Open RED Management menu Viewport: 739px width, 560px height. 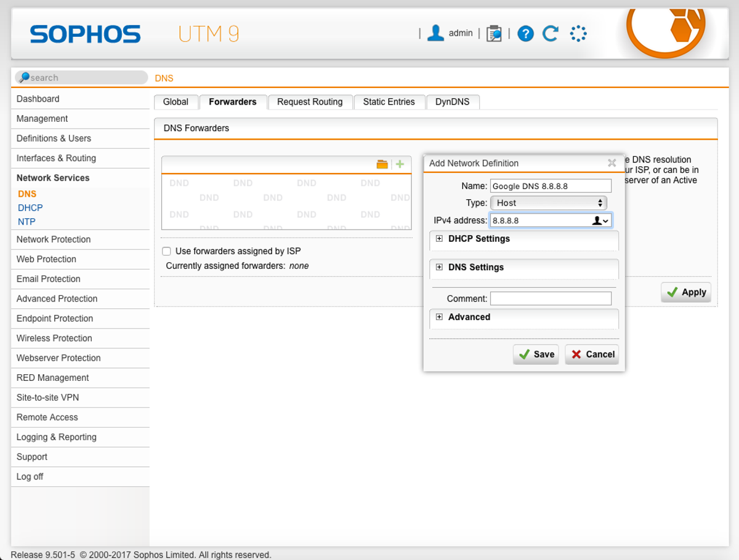pos(80,378)
